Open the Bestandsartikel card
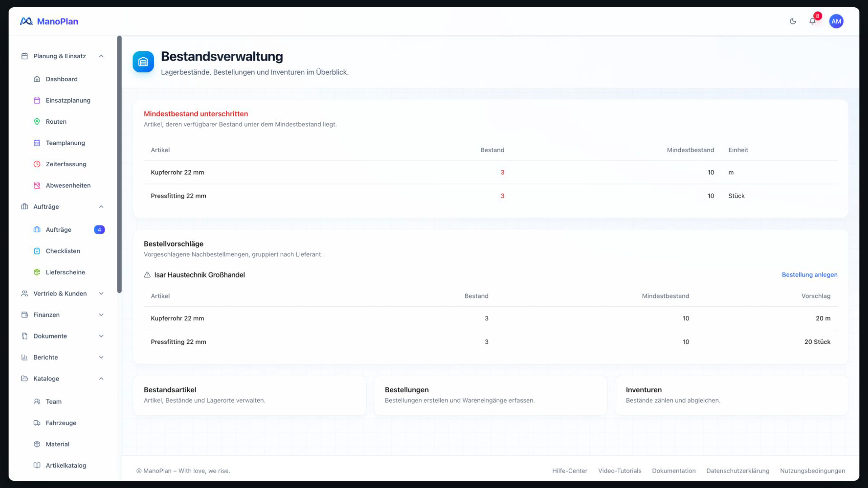868x488 pixels. pos(250,395)
